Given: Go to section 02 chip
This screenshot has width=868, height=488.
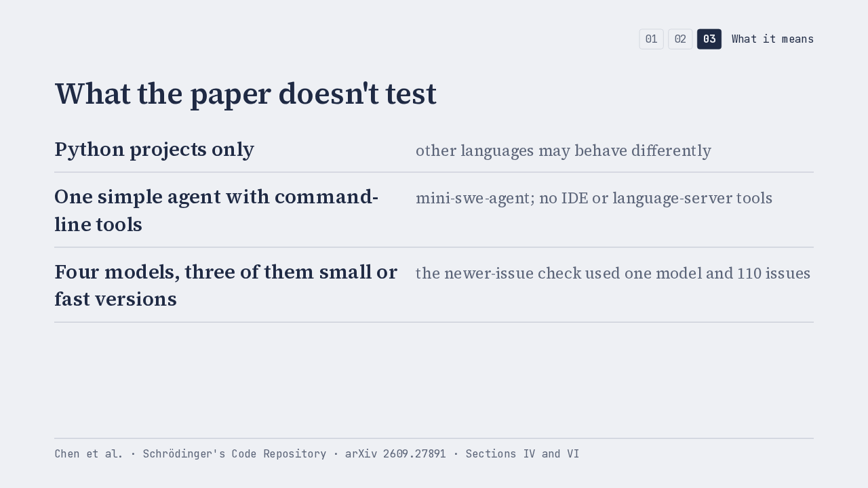Looking at the screenshot, I should coord(680,39).
